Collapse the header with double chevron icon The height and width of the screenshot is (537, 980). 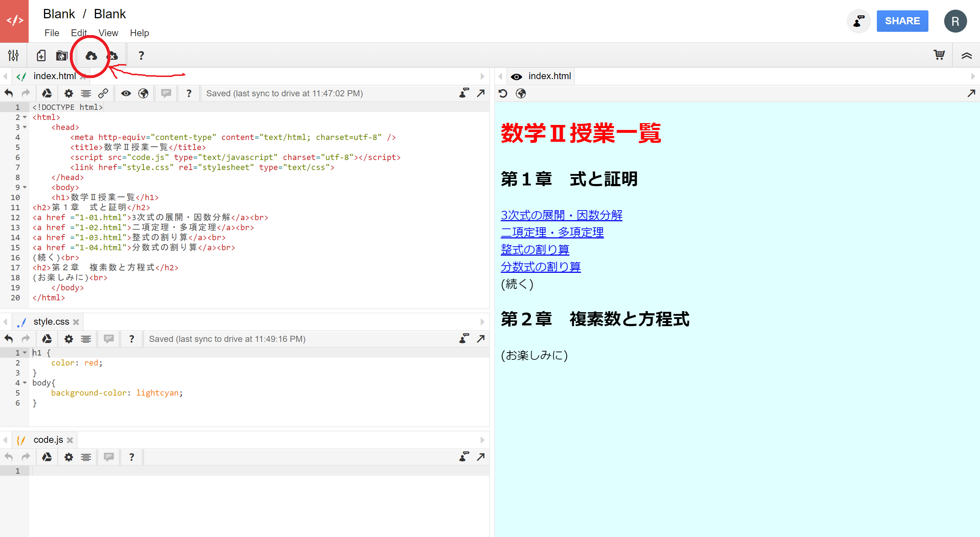966,55
